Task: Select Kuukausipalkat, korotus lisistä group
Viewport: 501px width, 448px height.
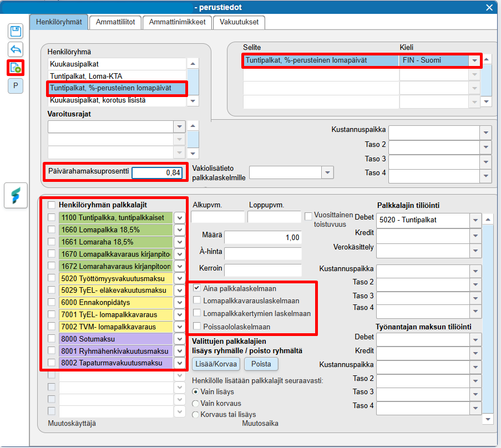Action: pos(117,100)
